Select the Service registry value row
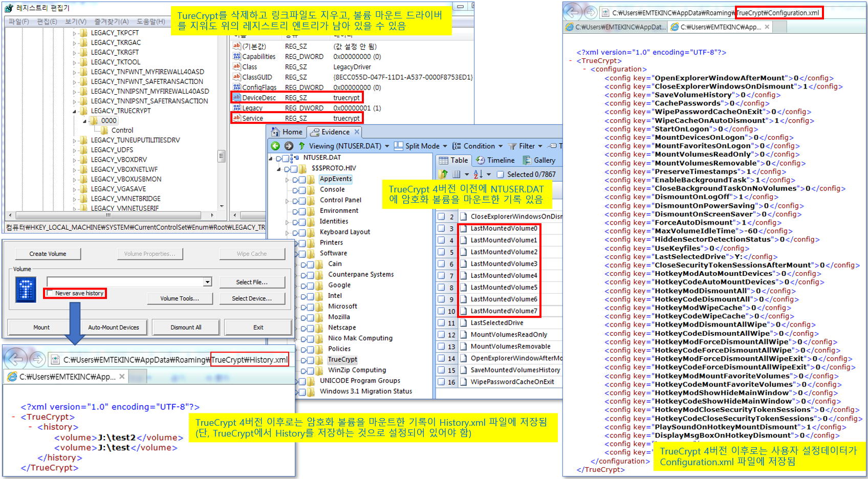 (297, 118)
